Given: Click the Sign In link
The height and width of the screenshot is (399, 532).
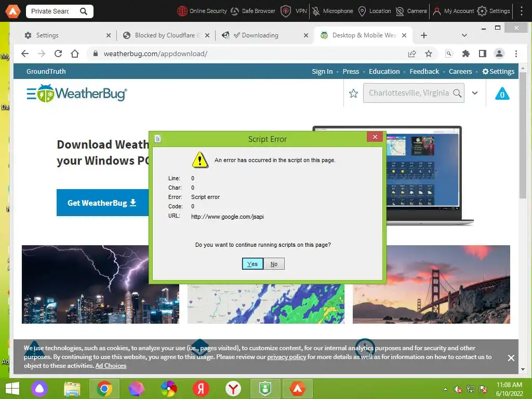Looking at the screenshot, I should [x=322, y=71].
